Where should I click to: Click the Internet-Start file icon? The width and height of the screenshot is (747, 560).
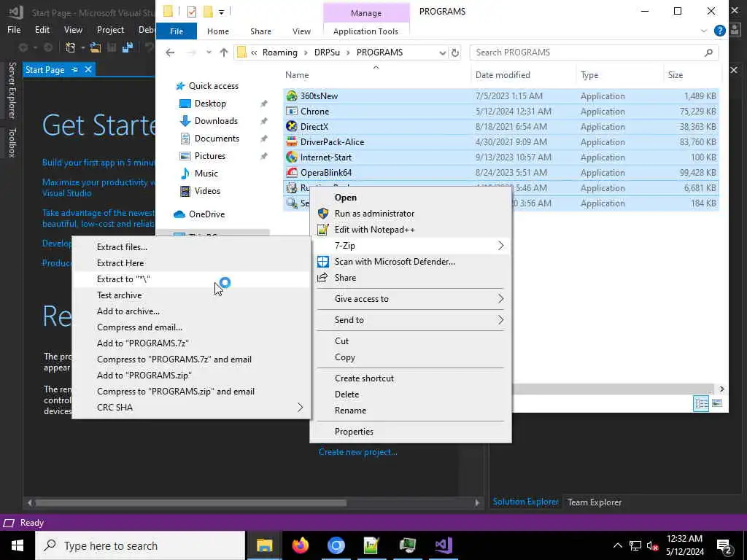292,157
